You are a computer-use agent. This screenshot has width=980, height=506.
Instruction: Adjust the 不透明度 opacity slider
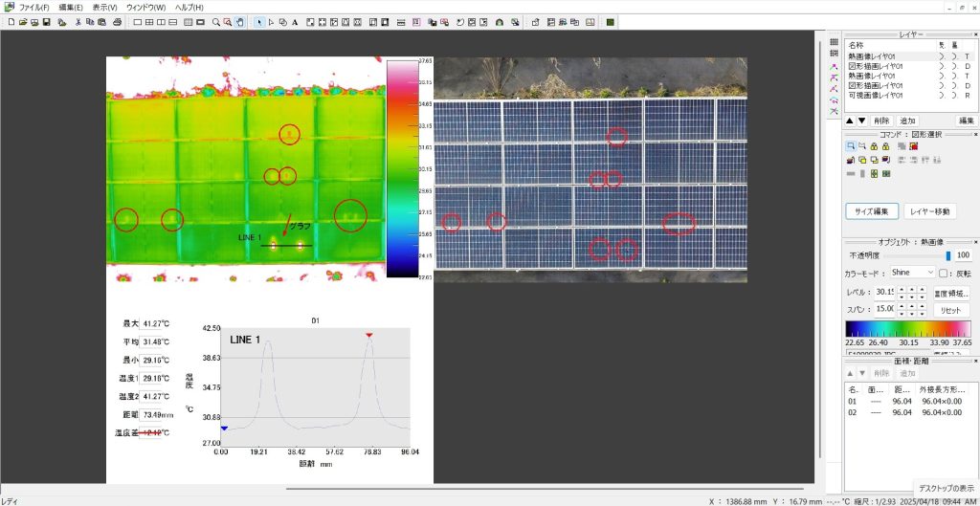948,255
